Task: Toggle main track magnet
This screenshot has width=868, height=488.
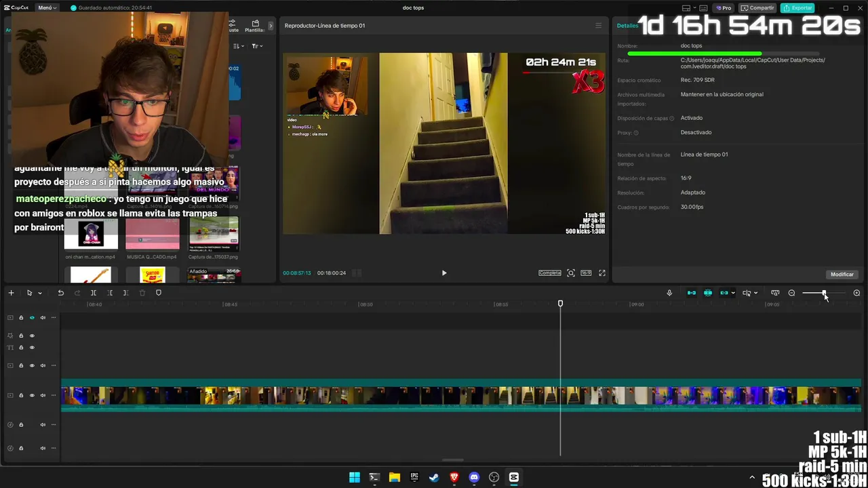Action: coord(692,293)
